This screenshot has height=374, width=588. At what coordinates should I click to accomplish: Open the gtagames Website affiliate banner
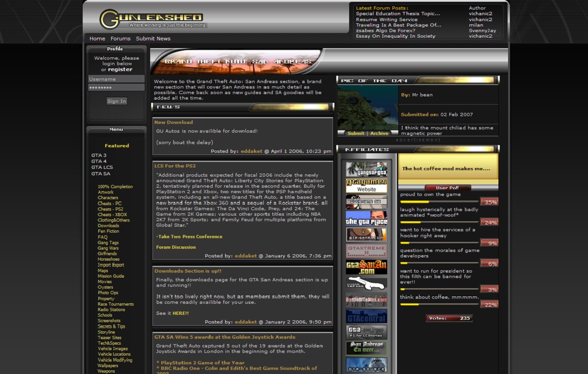click(366, 185)
